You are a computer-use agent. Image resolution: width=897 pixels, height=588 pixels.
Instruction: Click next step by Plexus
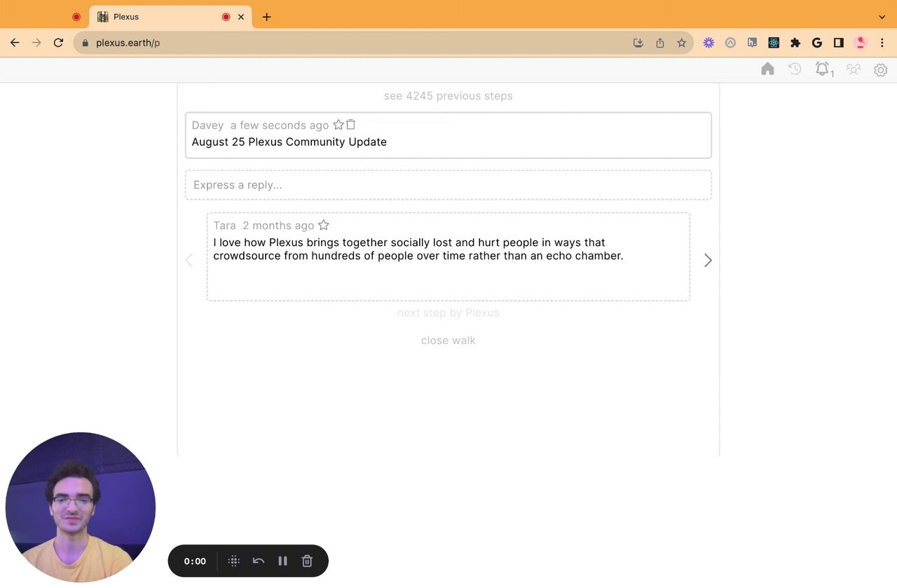448,313
